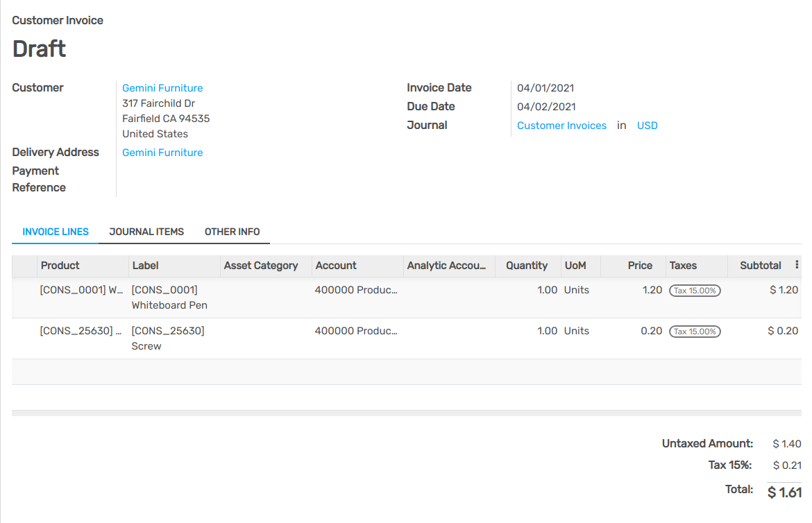This screenshot has width=812, height=523.
Task: Click the USD currency link
Action: [647, 125]
